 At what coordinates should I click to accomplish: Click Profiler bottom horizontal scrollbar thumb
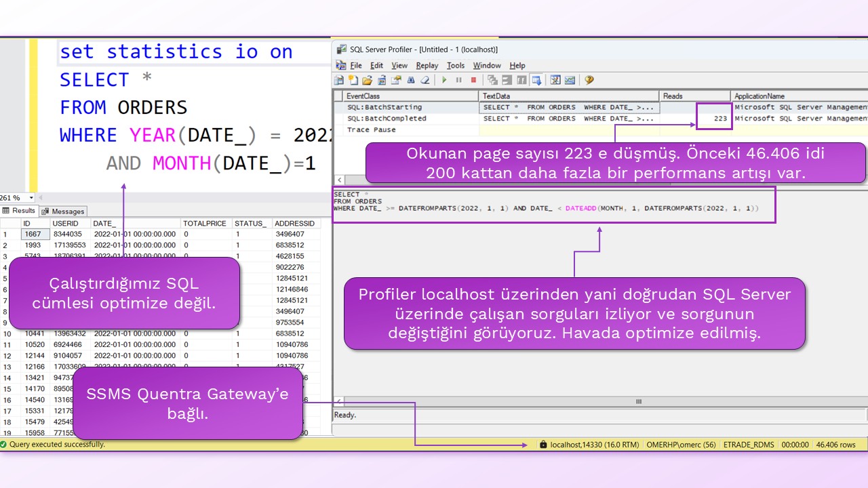637,401
